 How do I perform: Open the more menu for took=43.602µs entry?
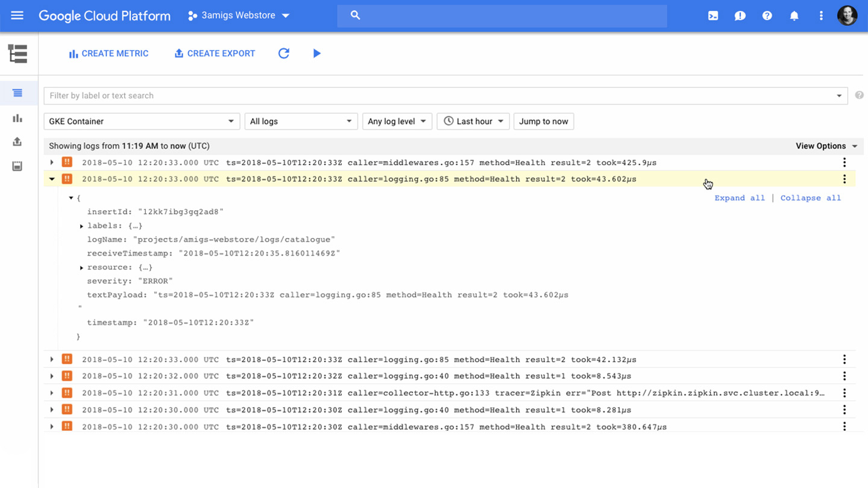[844, 179]
